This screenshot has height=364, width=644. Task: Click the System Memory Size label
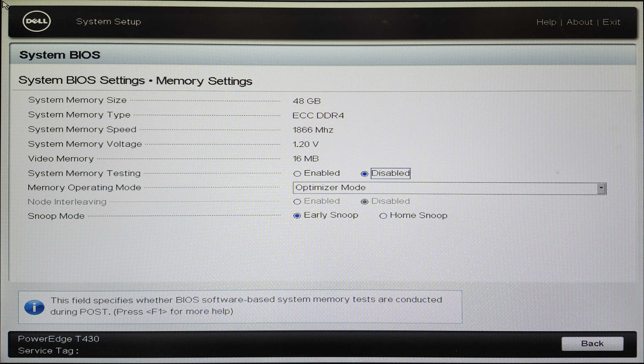point(77,100)
